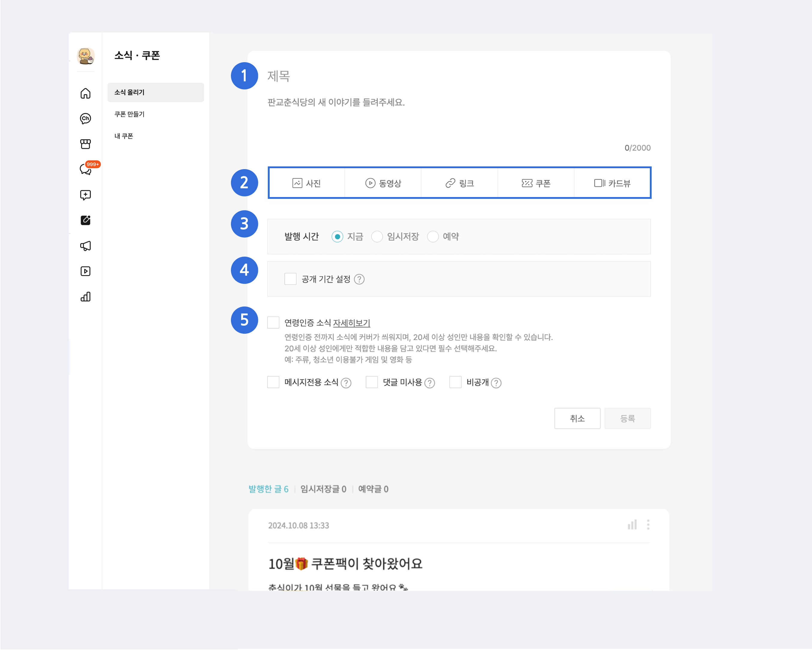The width and height of the screenshot is (812, 650).
Task: Open 쿠폰 만들기 menu item
Action: pyautogui.click(x=129, y=114)
